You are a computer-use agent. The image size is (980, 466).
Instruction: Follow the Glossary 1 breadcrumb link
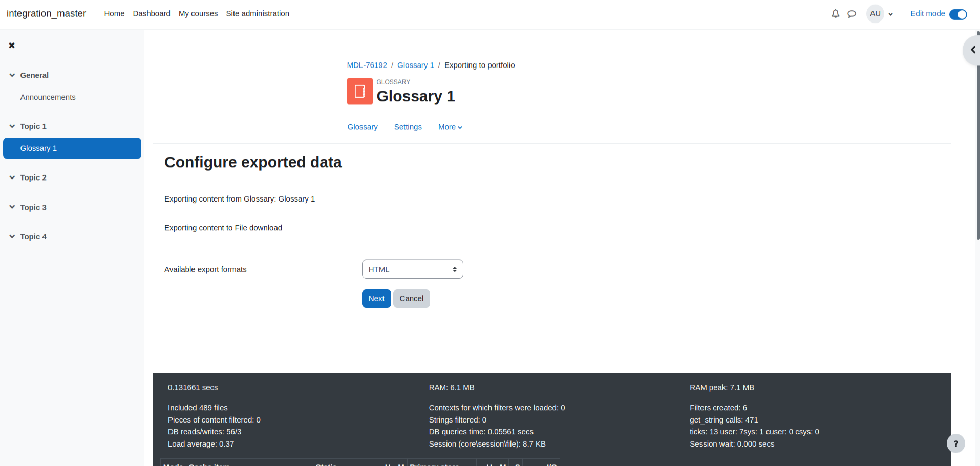(x=416, y=65)
